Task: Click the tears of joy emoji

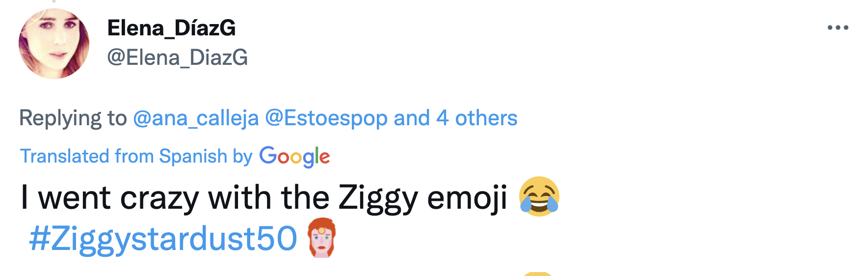Action: click(539, 196)
